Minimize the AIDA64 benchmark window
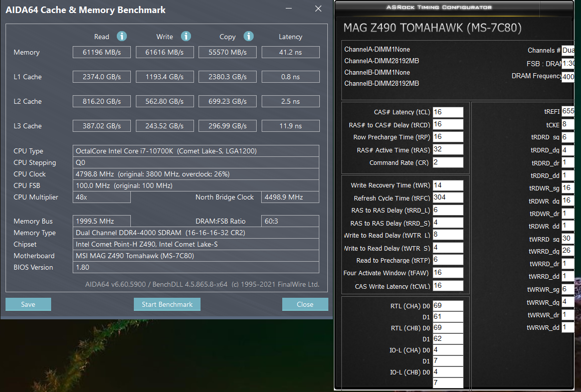Viewport: 581px width, 392px height. (x=289, y=9)
